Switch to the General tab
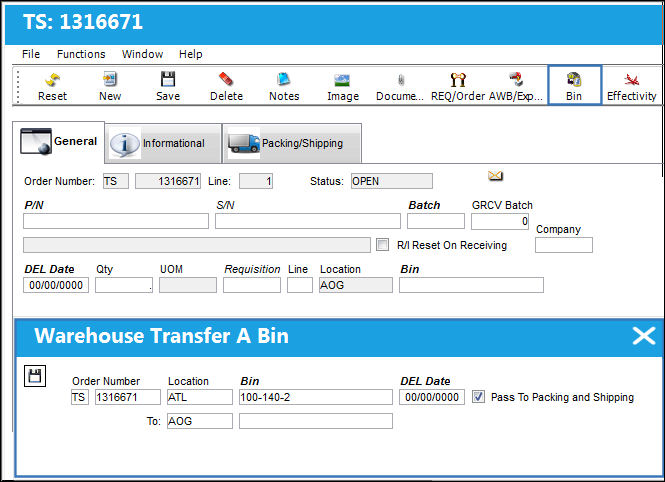 (59, 142)
